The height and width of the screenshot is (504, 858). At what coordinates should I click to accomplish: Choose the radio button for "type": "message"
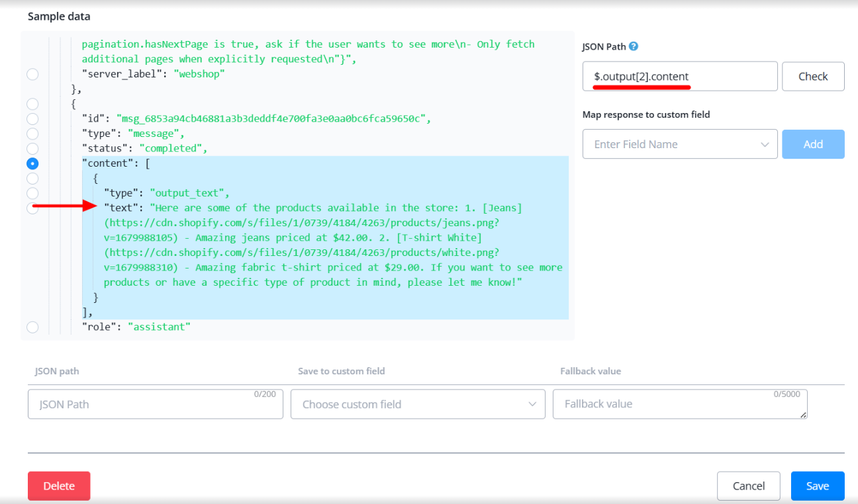pyautogui.click(x=32, y=134)
